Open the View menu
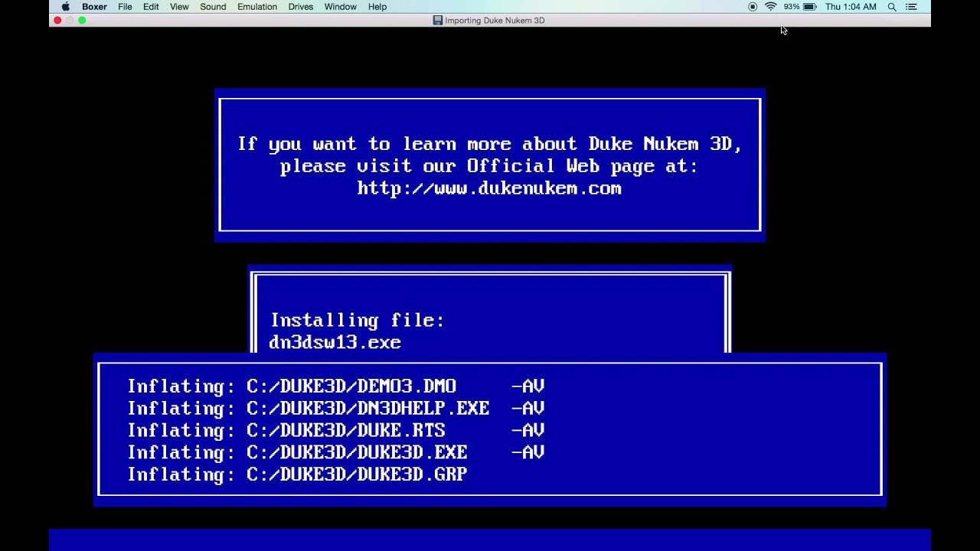980x551 pixels. [179, 7]
